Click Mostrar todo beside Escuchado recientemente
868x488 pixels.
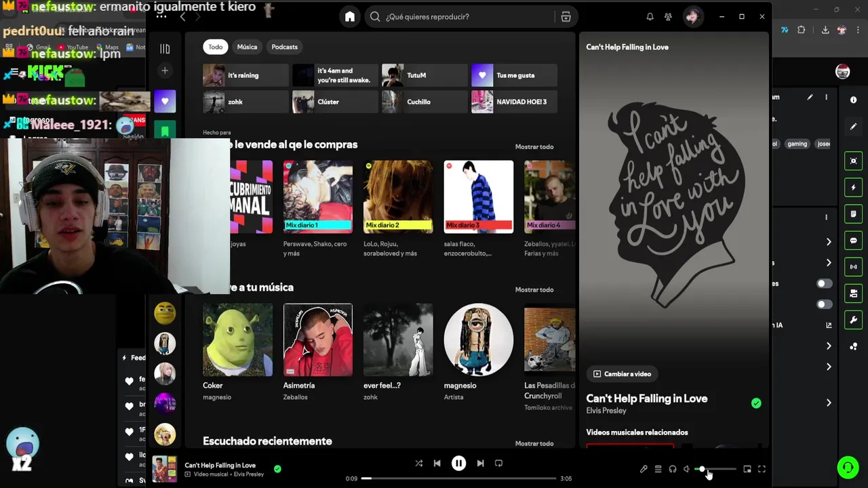coord(534,443)
